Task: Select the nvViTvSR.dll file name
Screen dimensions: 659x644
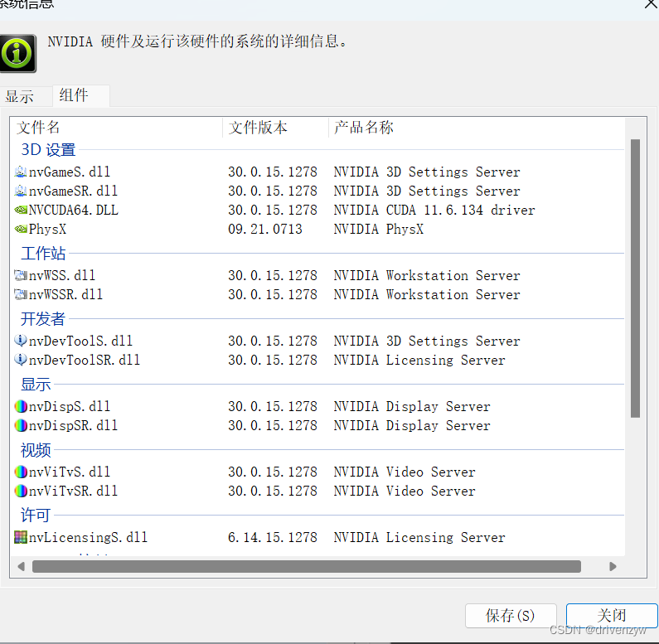Action: (74, 491)
